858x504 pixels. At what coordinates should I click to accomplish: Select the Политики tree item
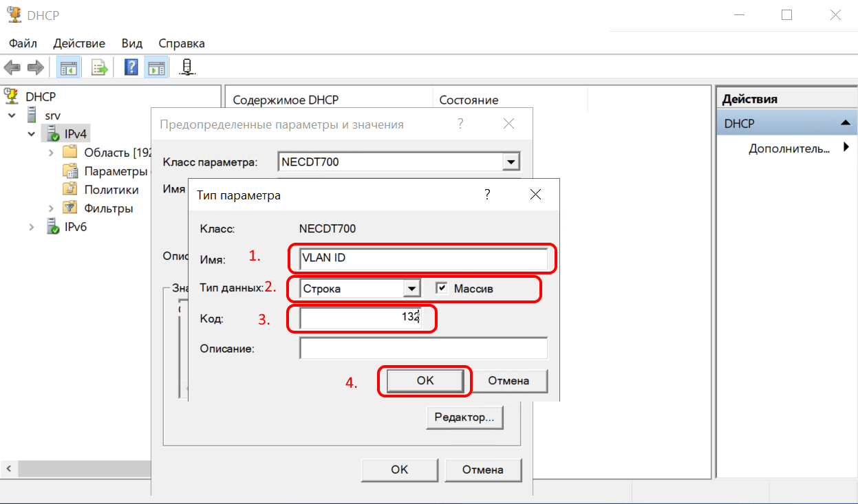(x=111, y=190)
